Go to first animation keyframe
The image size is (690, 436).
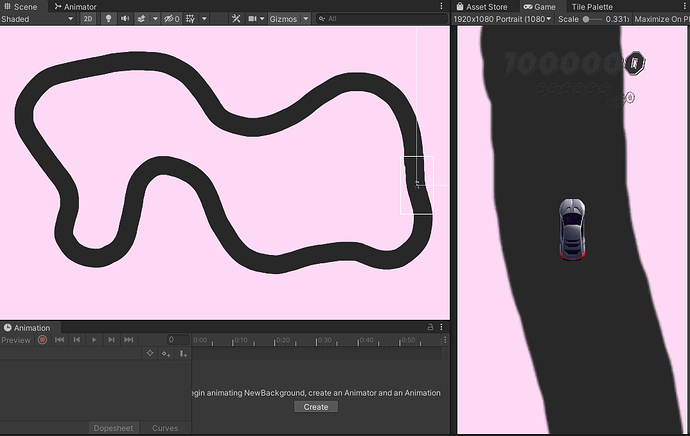(59, 340)
